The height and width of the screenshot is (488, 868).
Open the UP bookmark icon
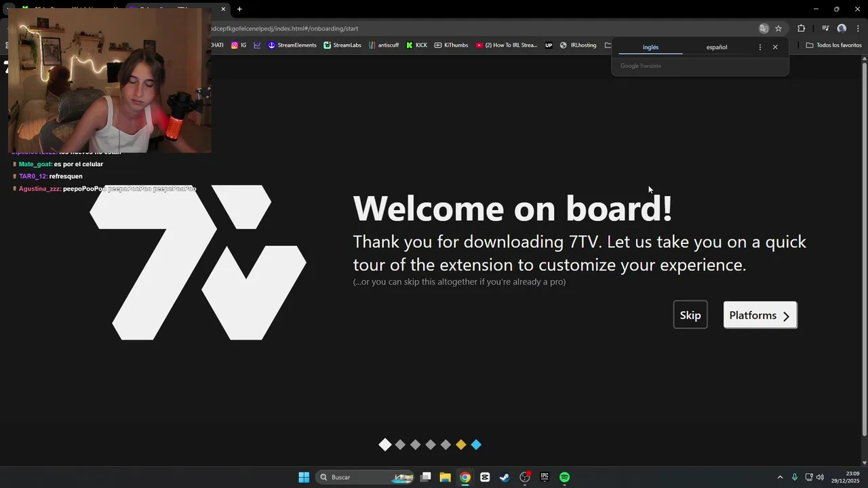point(549,45)
